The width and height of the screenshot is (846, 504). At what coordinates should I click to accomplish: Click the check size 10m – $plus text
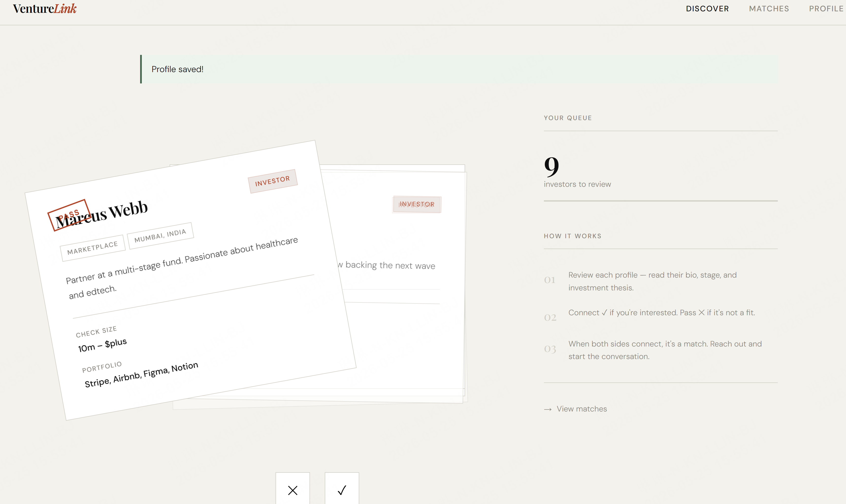tap(102, 345)
